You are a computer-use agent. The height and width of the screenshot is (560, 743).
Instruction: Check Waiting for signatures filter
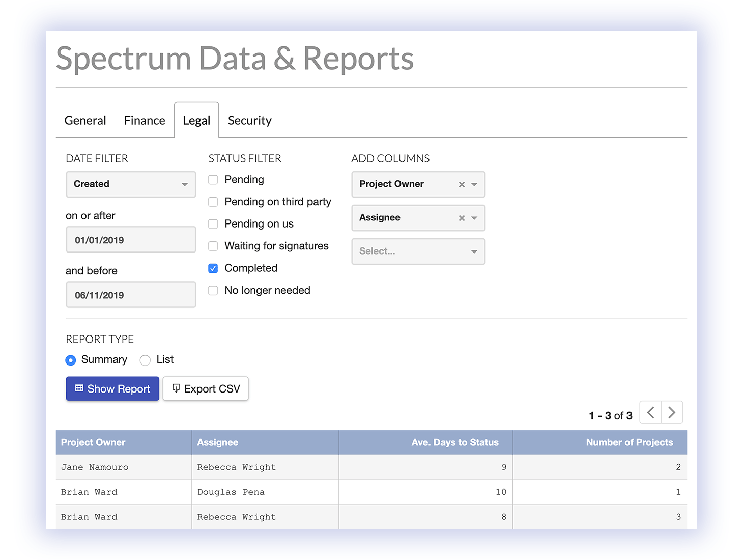click(x=213, y=246)
